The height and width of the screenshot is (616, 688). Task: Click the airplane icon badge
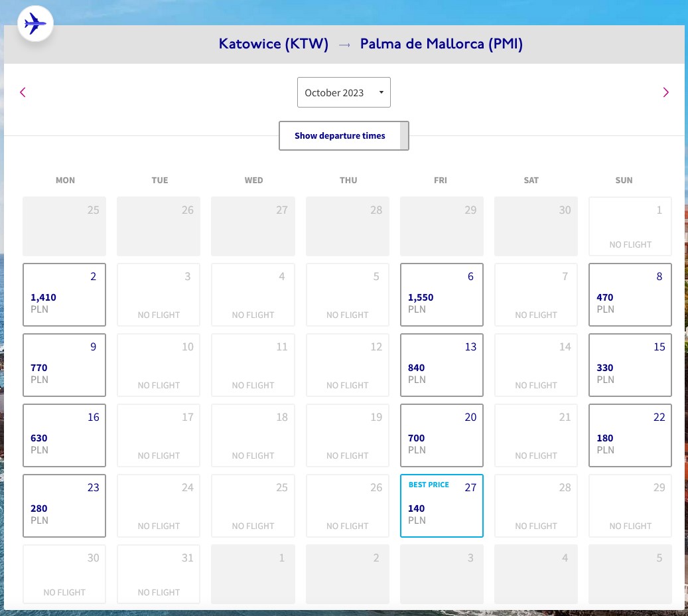pos(35,23)
